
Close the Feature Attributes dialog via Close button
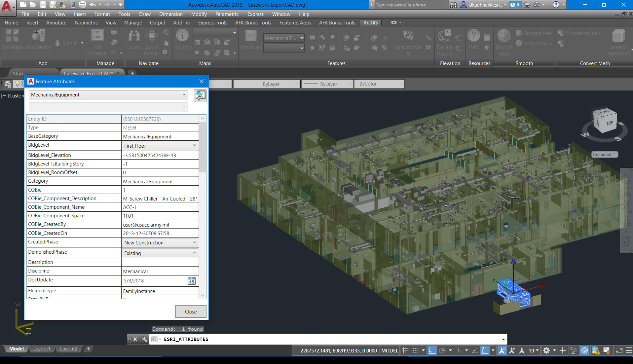[191, 311]
